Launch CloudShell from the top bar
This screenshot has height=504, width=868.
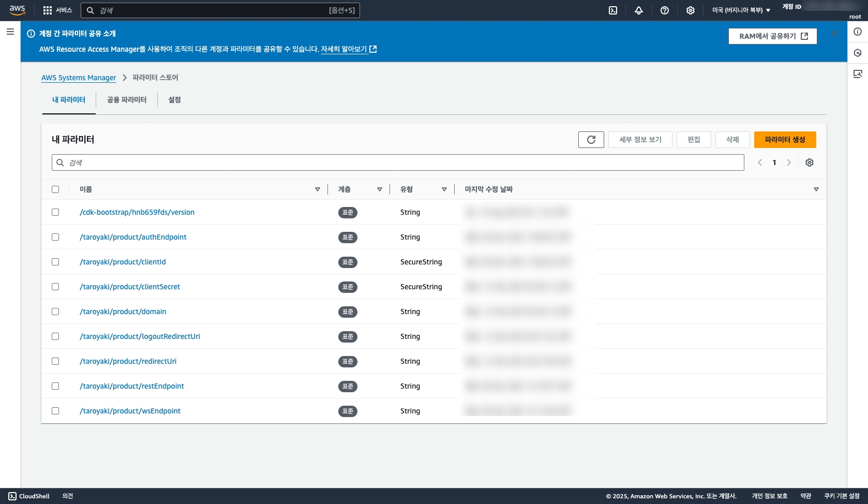click(613, 10)
